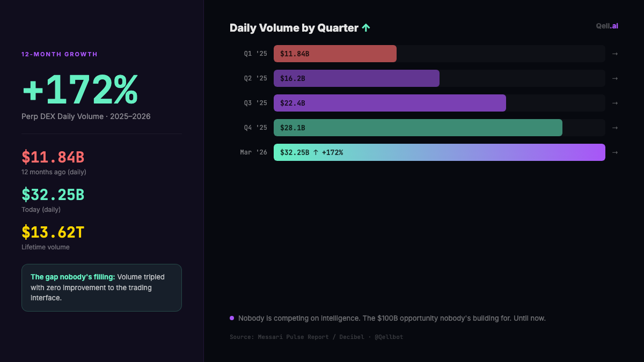Click the Messari Pulse Report source line
Viewport: 644px width, 362px height.
pos(316,337)
